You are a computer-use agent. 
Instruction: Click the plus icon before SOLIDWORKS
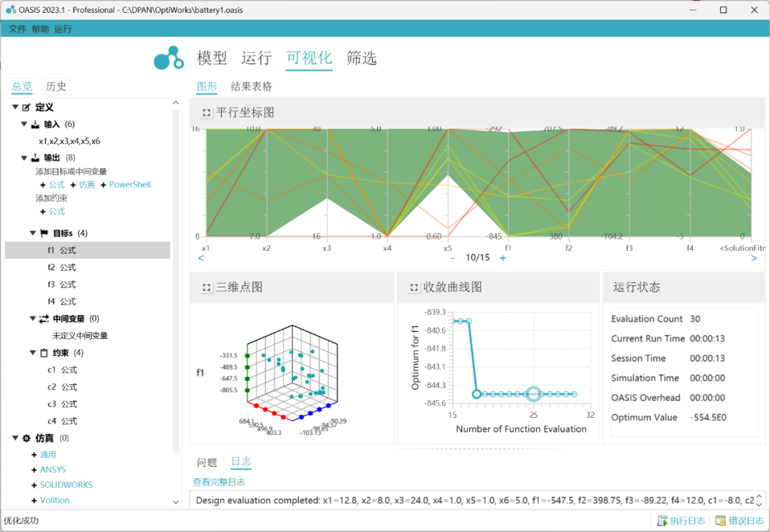34,486
